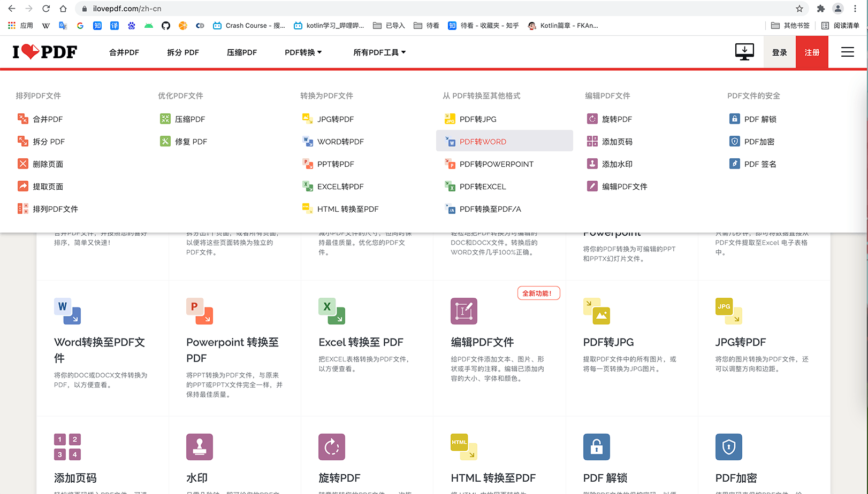Expand the PDF转换 dropdown menu

point(303,52)
